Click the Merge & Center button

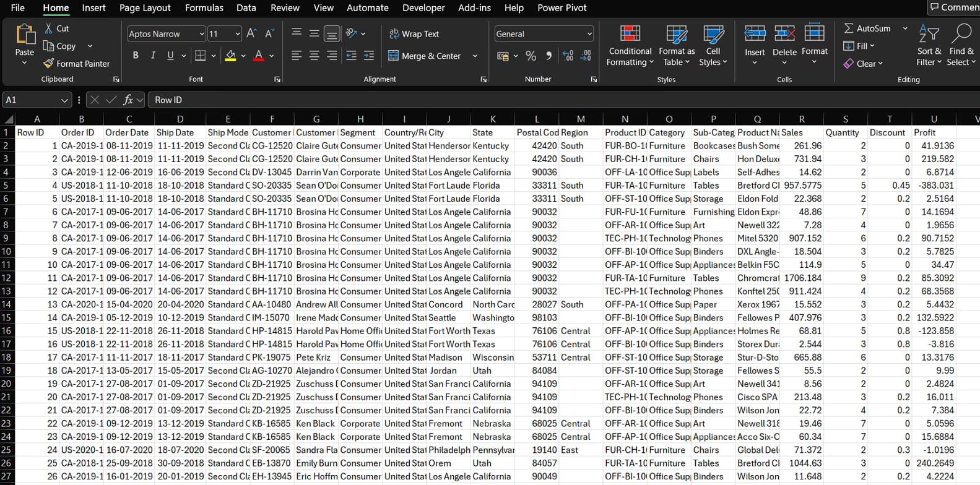425,56
